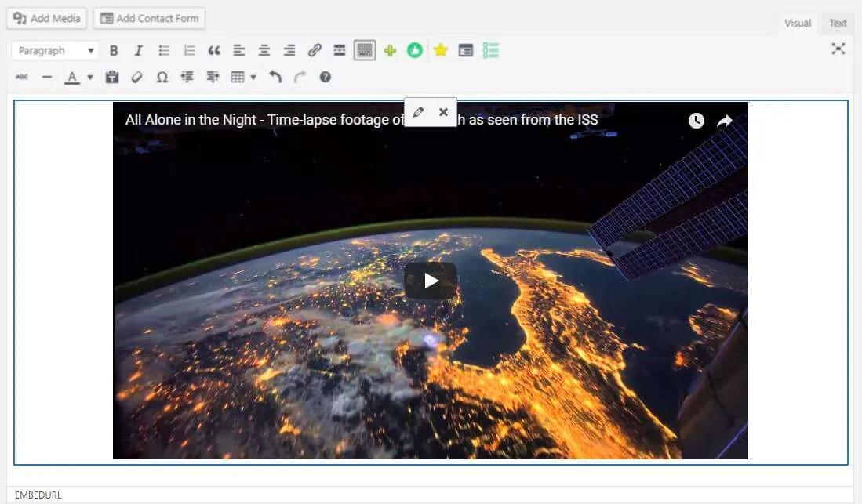Redo the last action
The height and width of the screenshot is (504, 862).
click(x=300, y=77)
